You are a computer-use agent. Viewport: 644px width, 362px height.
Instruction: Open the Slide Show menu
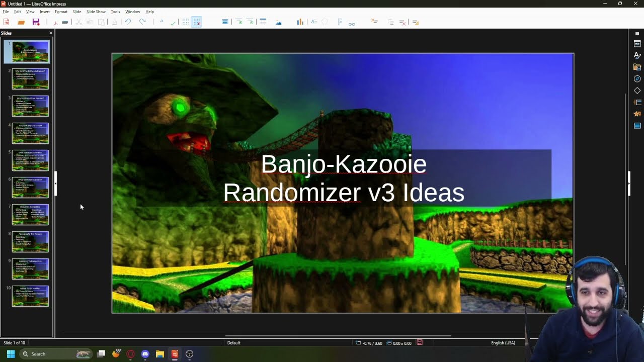point(96,12)
